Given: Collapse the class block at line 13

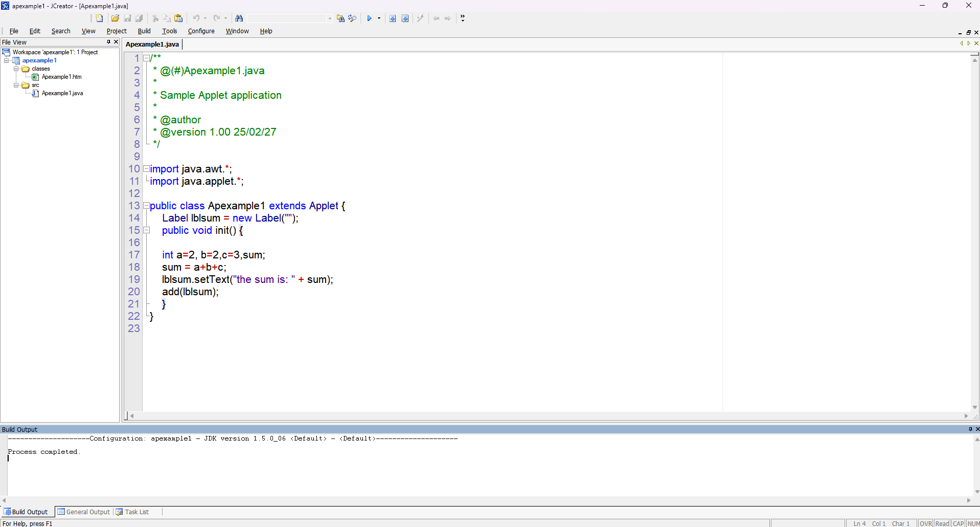Looking at the screenshot, I should [x=146, y=206].
